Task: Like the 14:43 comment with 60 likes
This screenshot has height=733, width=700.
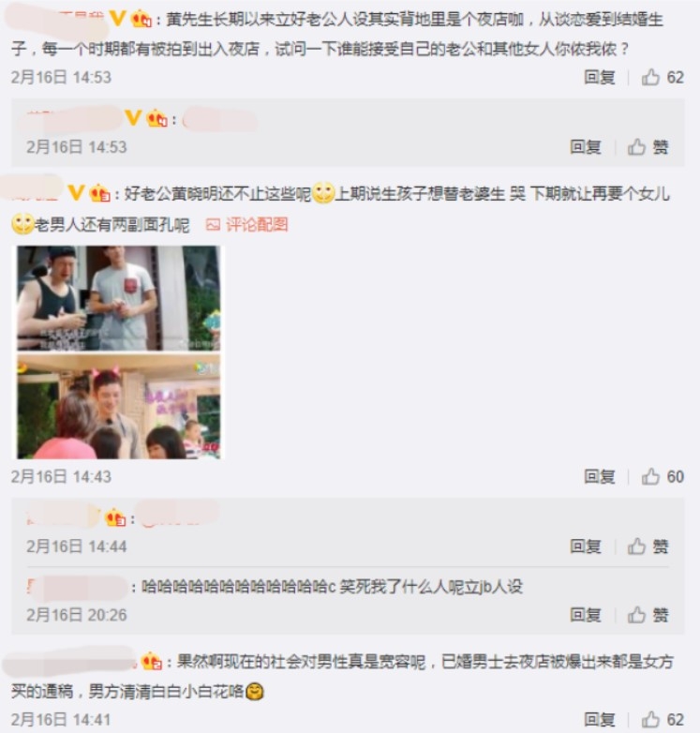Action: (663, 477)
